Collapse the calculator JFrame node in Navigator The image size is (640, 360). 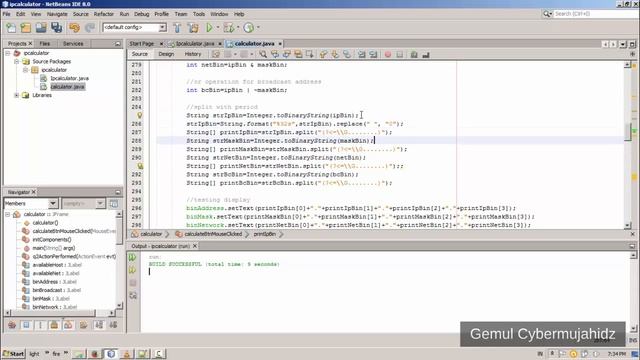pyautogui.click(x=7, y=214)
